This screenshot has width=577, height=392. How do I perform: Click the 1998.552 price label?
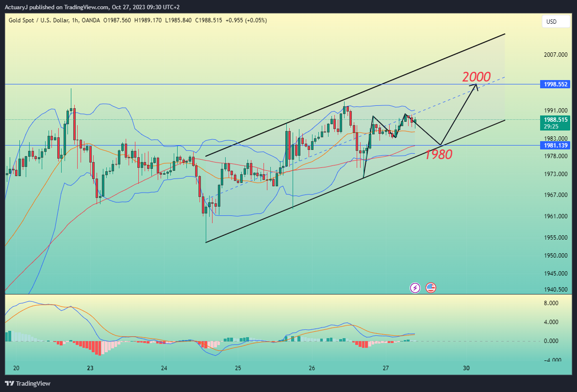[555, 84]
